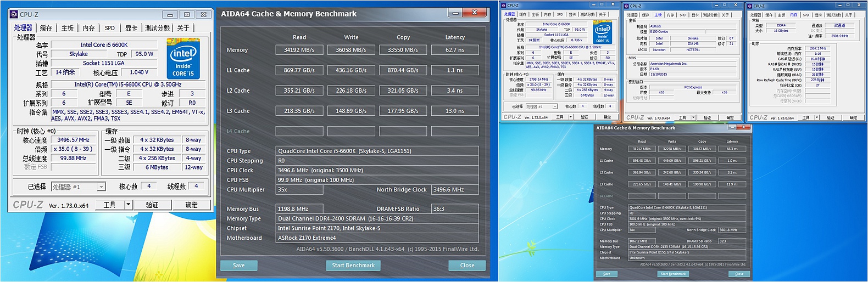Click 确定 in the small memory-tab CPU-Z window
This screenshot has width=868, height=282.
(x=853, y=117)
